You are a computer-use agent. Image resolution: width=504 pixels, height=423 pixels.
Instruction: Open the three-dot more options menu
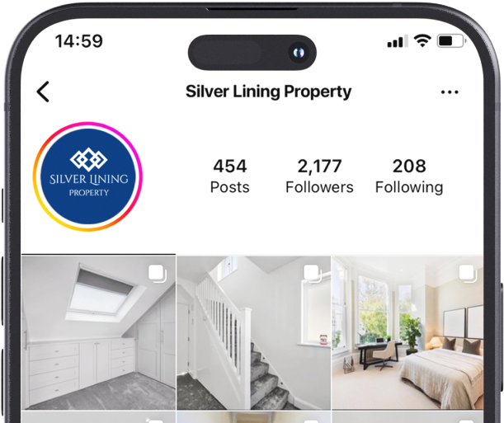pos(450,92)
